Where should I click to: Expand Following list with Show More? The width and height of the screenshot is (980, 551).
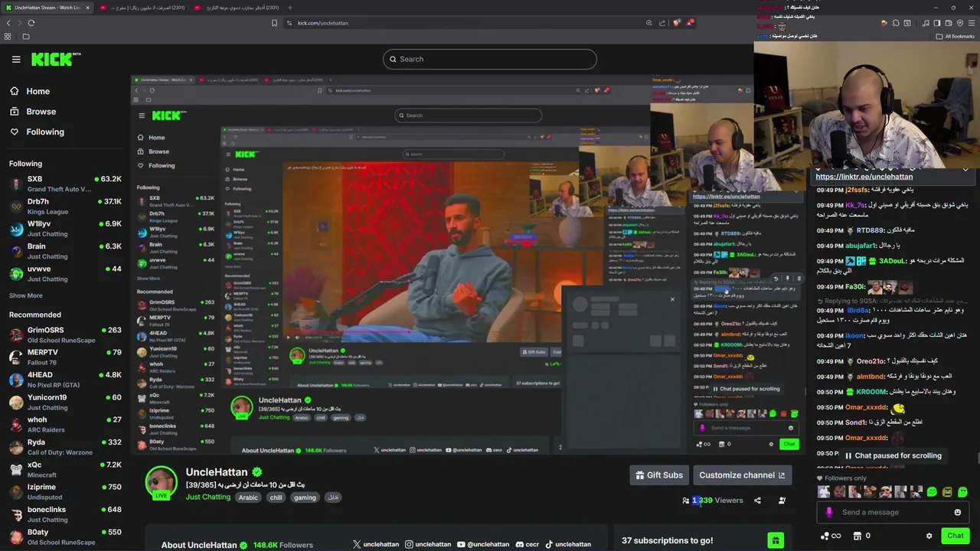[26, 295]
